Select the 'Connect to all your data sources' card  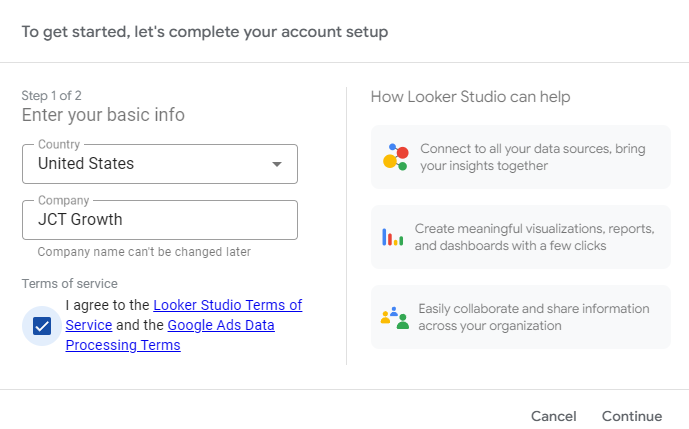tap(520, 157)
